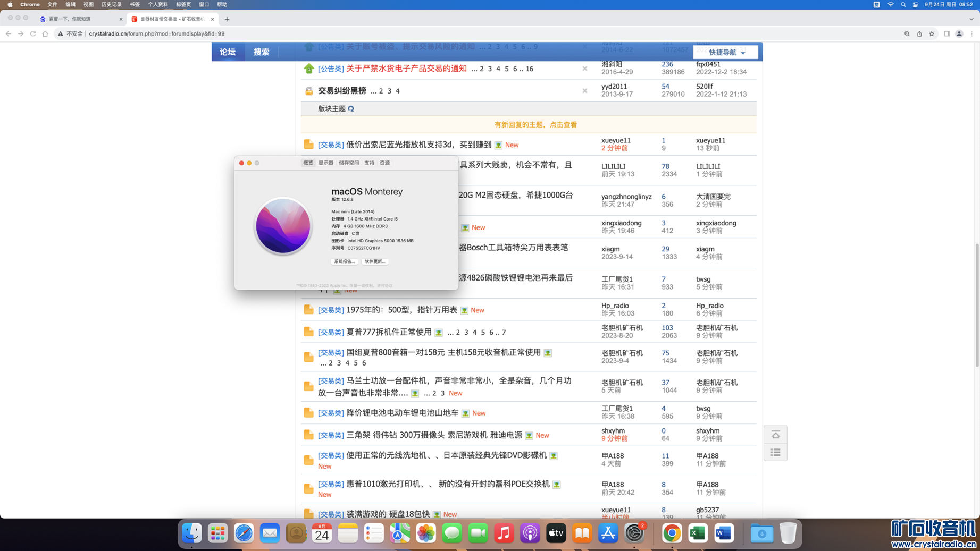Reload the page in Chrome toolbar
Image resolution: width=980 pixels, height=551 pixels.
33,33
